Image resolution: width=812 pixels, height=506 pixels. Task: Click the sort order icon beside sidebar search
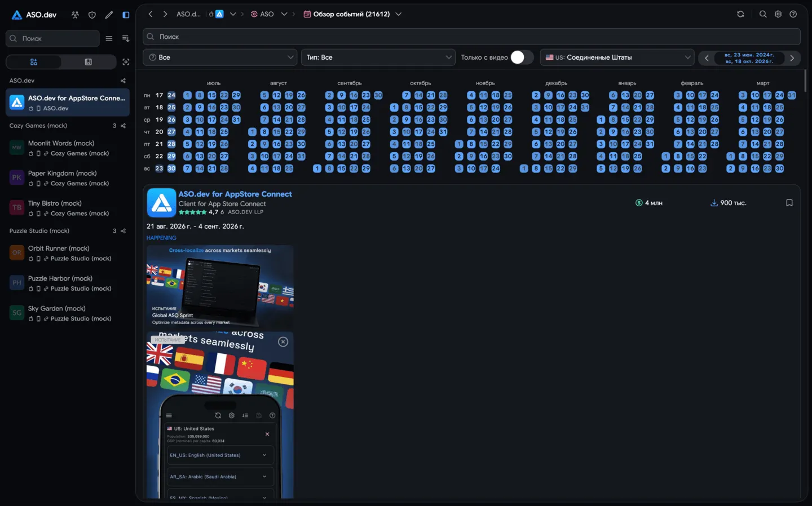tap(126, 38)
